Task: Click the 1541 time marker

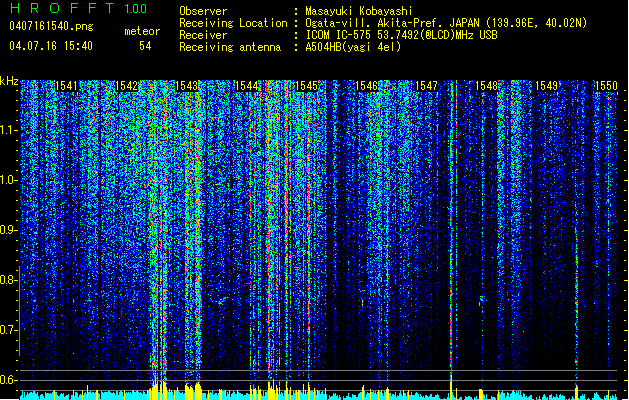Action: pos(66,86)
